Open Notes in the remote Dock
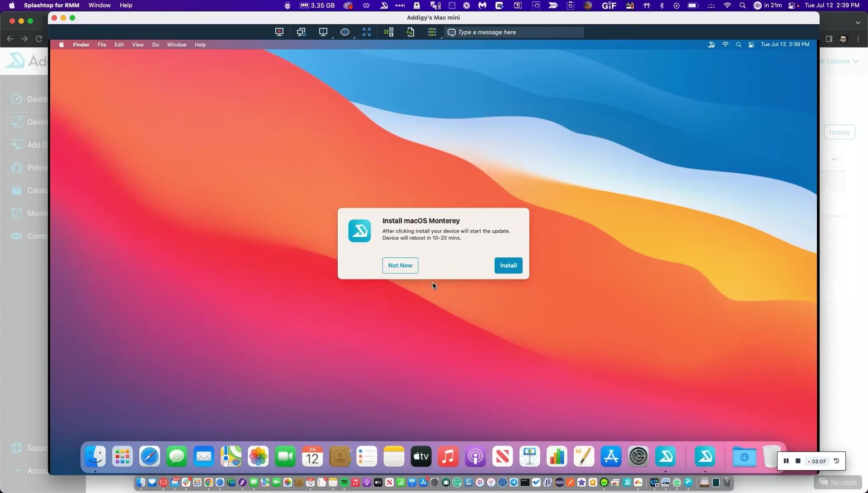This screenshot has width=868, height=493. click(394, 457)
